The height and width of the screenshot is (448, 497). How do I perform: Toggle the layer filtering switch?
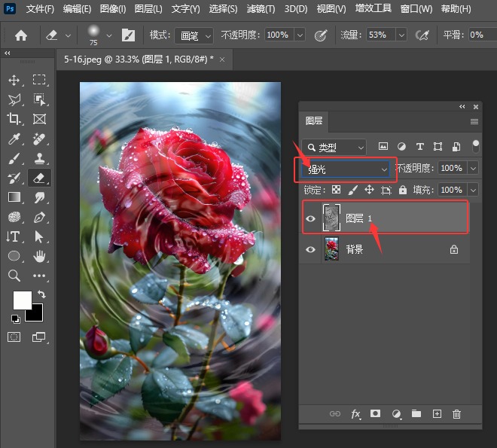click(x=475, y=146)
